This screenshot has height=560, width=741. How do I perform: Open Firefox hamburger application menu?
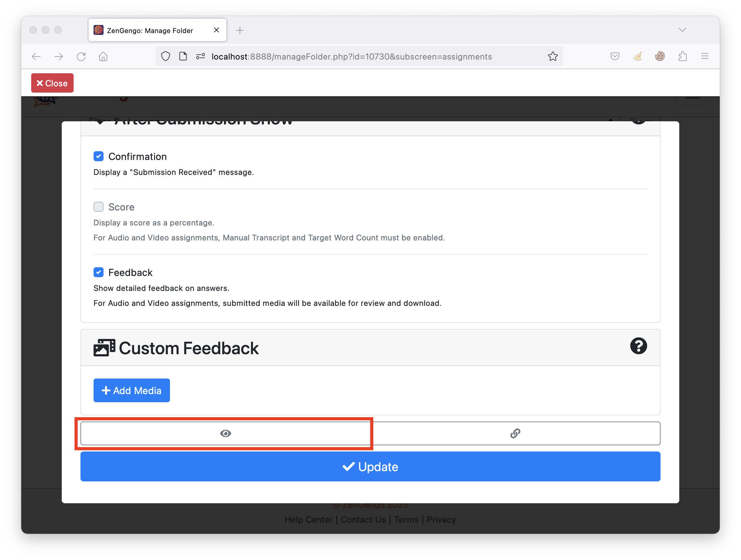705,56
